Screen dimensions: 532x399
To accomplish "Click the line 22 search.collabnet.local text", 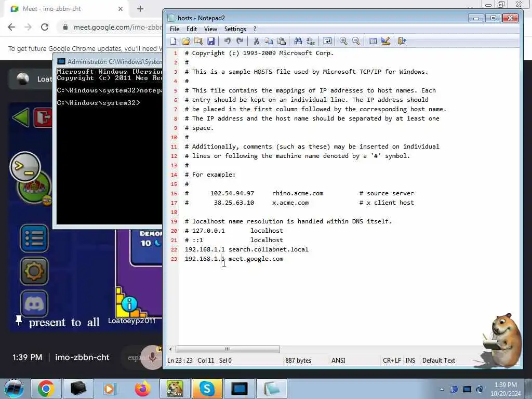I will click(x=269, y=249).
